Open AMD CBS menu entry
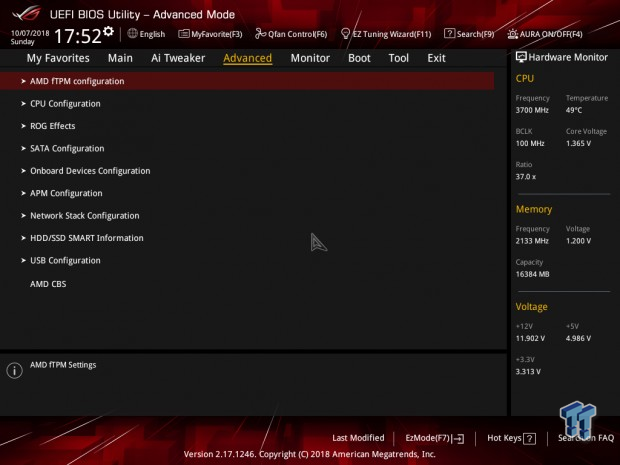This screenshot has height=465, width=620. point(48,284)
